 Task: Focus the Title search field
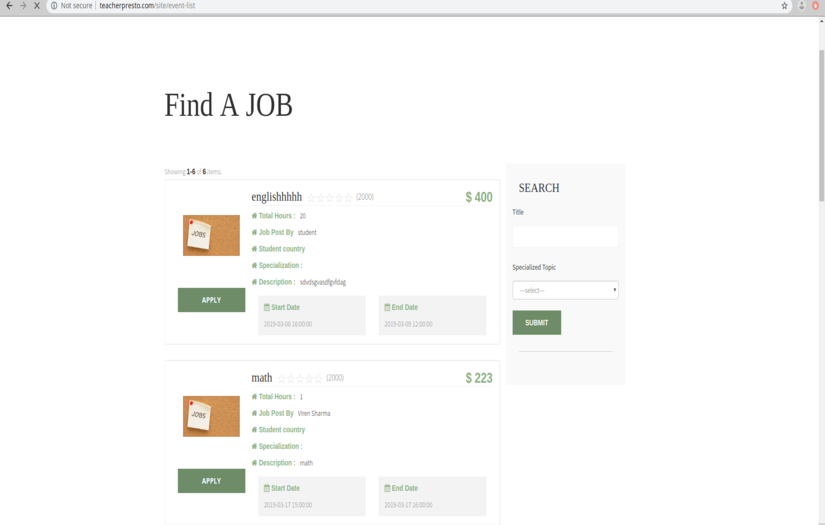click(565, 237)
